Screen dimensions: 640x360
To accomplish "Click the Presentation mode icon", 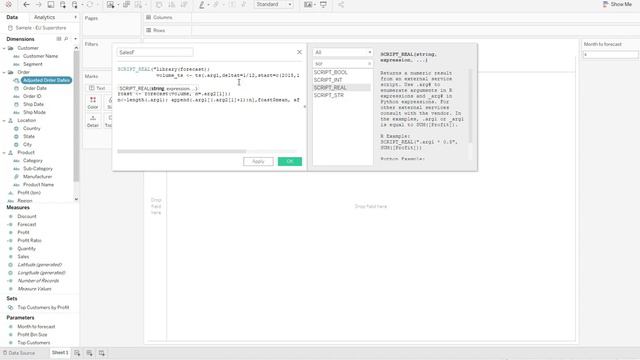I will [x=323, y=4].
